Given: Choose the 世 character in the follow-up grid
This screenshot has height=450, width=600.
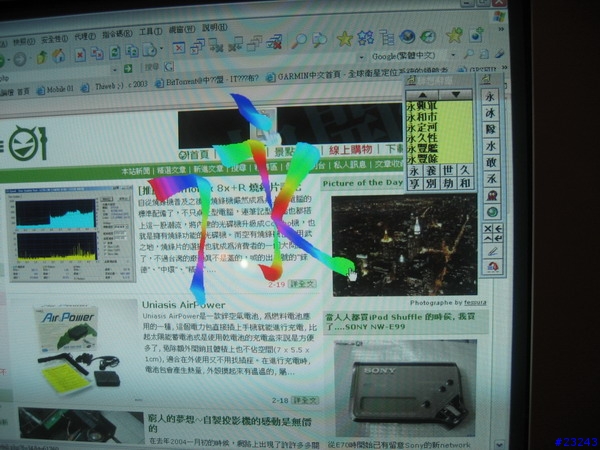Looking at the screenshot, I should click(448, 171).
